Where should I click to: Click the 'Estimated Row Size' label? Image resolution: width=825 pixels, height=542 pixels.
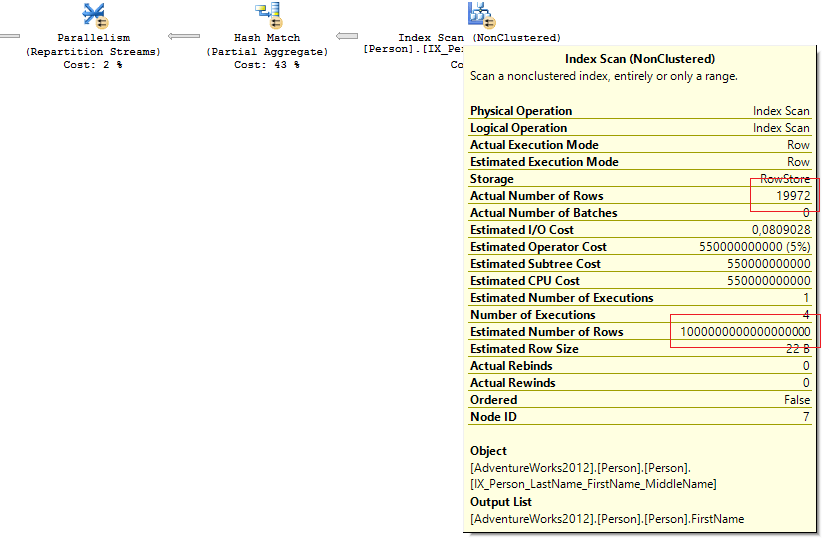[524, 349]
